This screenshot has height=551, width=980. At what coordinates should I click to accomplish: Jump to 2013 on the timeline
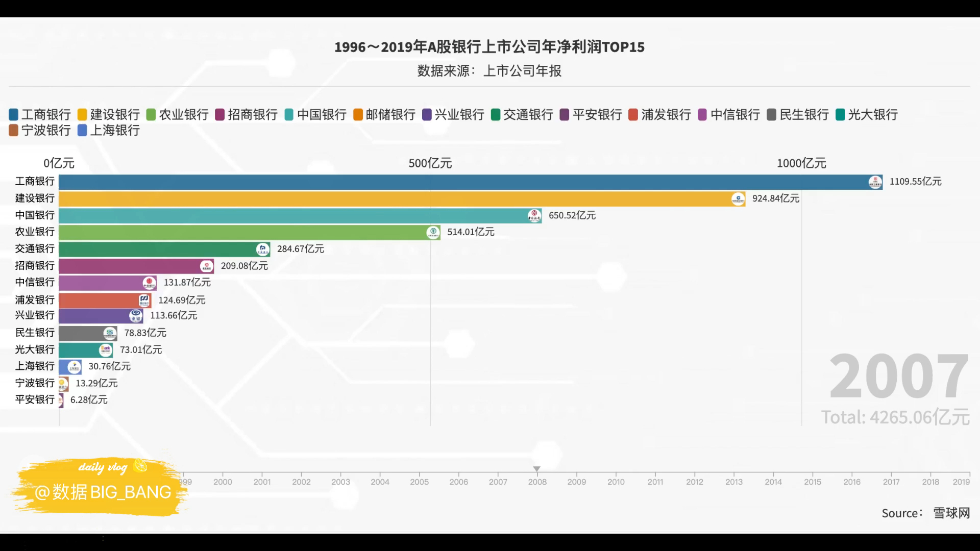coord(734,482)
